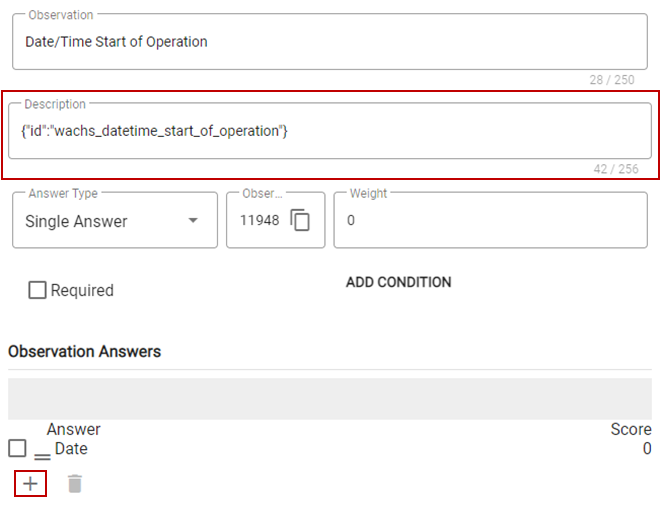Select the Date answer text
This screenshot has width=660, height=512.
71,448
